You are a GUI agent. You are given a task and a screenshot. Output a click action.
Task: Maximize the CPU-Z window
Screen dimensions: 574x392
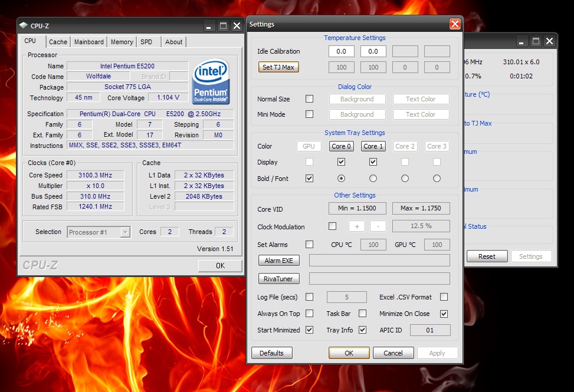coord(223,26)
